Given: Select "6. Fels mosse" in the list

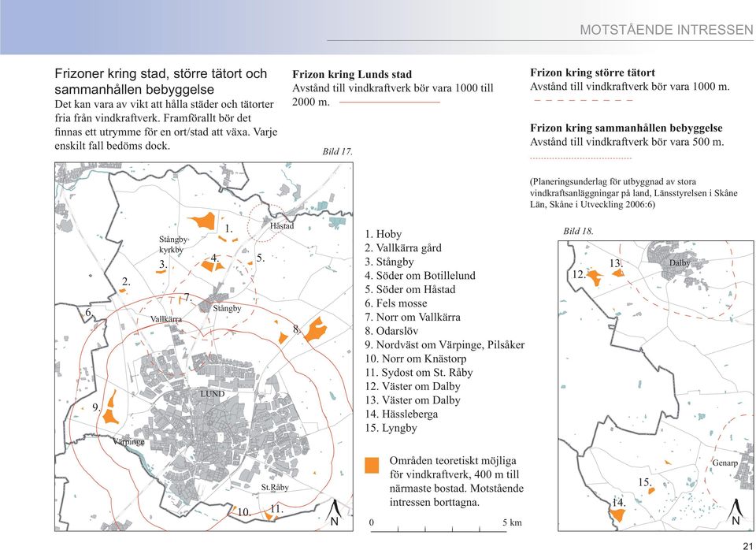Looking at the screenshot, I should click(396, 303).
